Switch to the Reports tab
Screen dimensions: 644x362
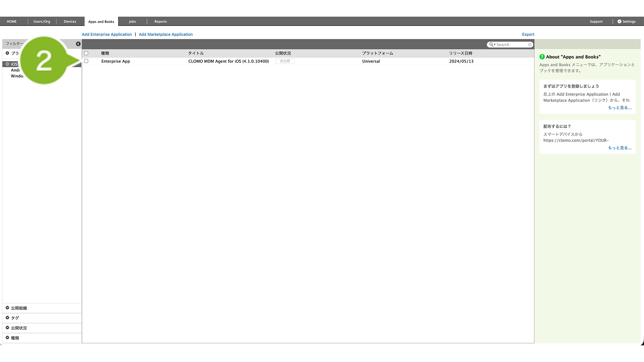point(160,21)
